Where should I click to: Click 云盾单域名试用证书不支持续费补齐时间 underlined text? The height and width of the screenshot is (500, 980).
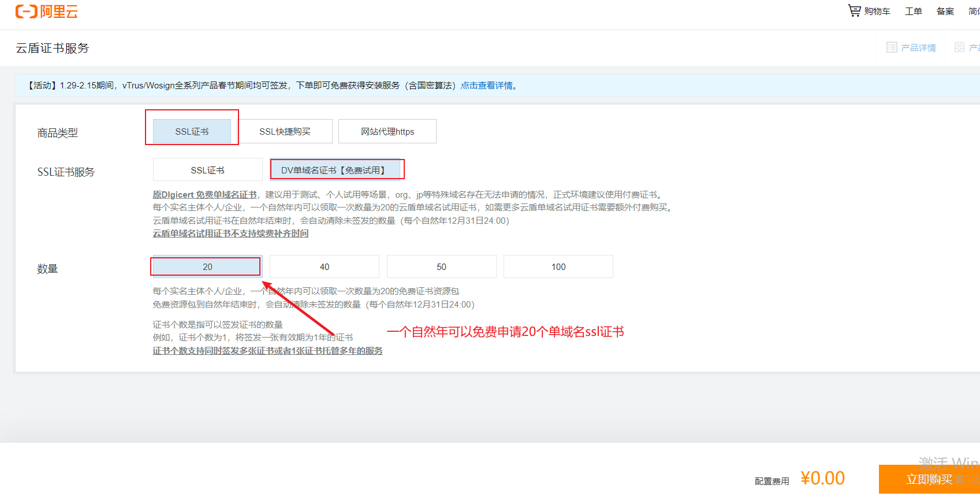point(230,234)
